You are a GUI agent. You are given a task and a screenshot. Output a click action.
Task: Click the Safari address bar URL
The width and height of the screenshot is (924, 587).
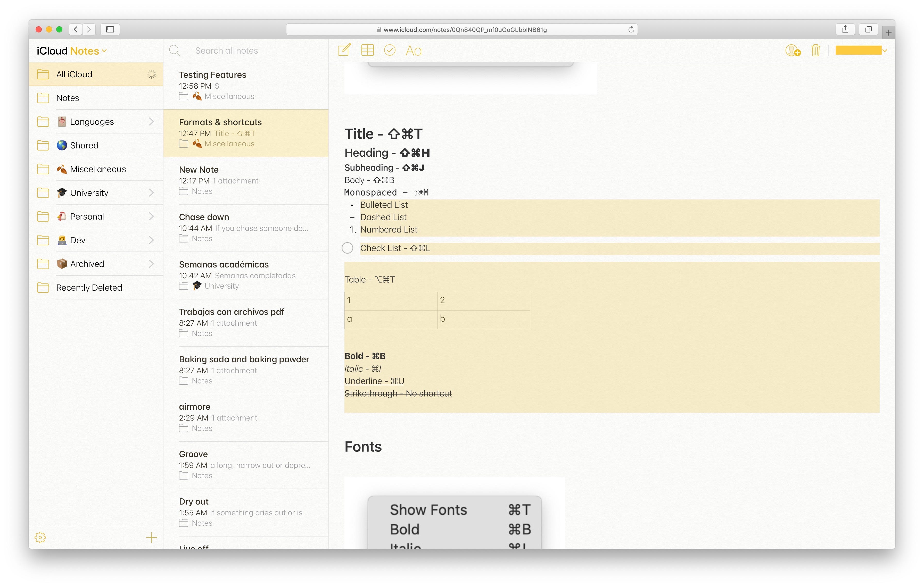click(462, 30)
